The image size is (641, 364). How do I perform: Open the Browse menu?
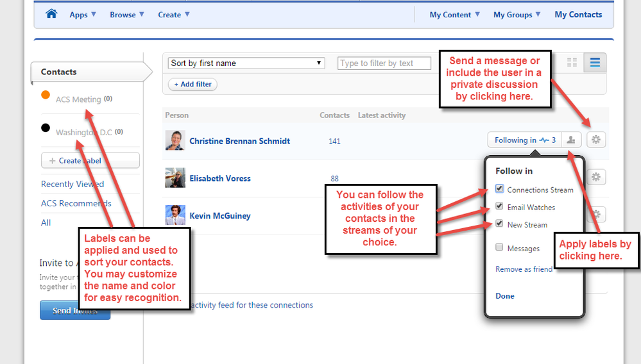pyautogui.click(x=126, y=15)
